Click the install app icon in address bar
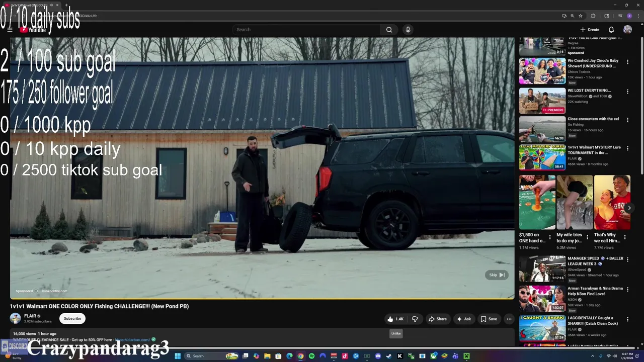The image size is (644, 362). click(x=564, y=16)
